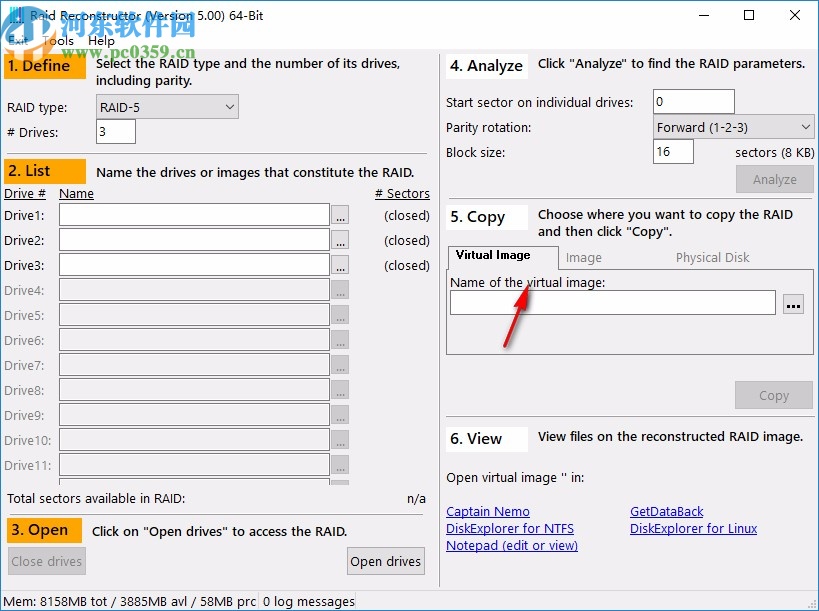Click the memory status bar text
This screenshot has width=819, height=611.
(x=130, y=602)
